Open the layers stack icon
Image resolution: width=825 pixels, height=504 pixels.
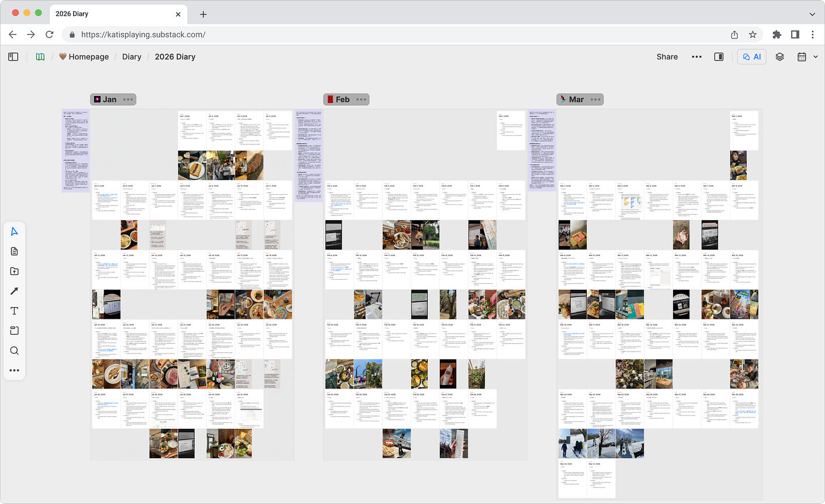click(x=780, y=57)
